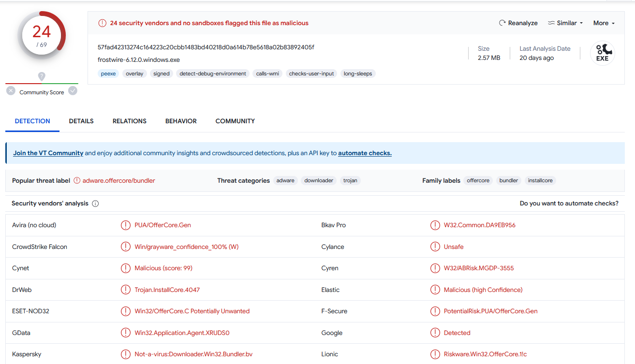
Task: Click the calls-wmi tag
Action: click(267, 73)
